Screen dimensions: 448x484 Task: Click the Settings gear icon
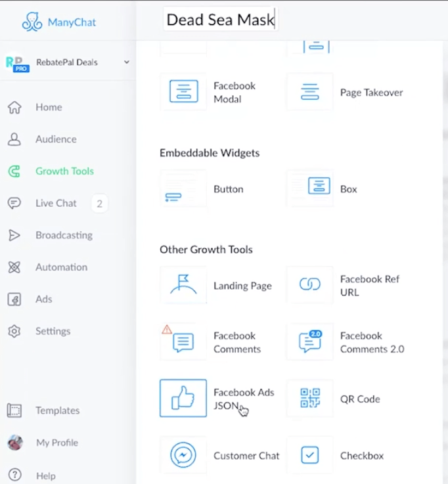coord(14,331)
